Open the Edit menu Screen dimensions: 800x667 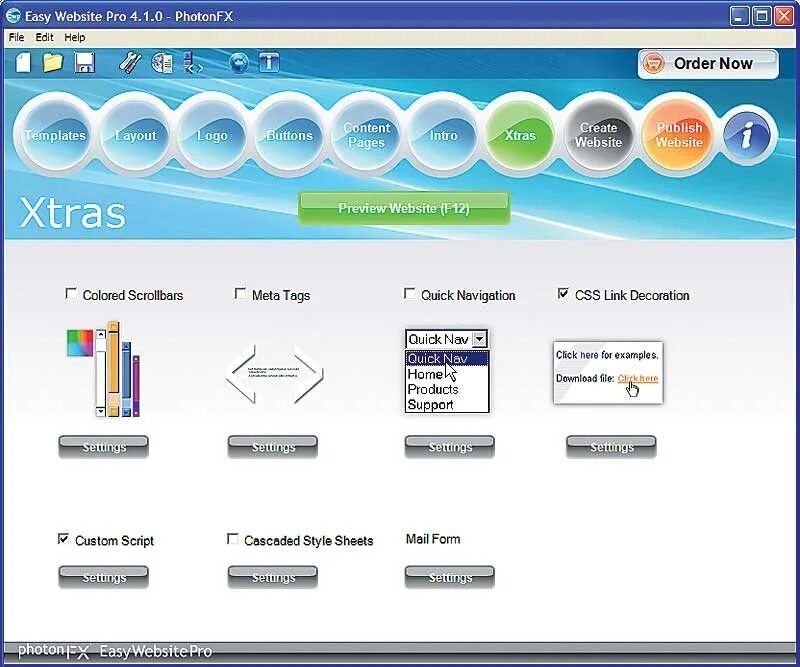click(44, 37)
